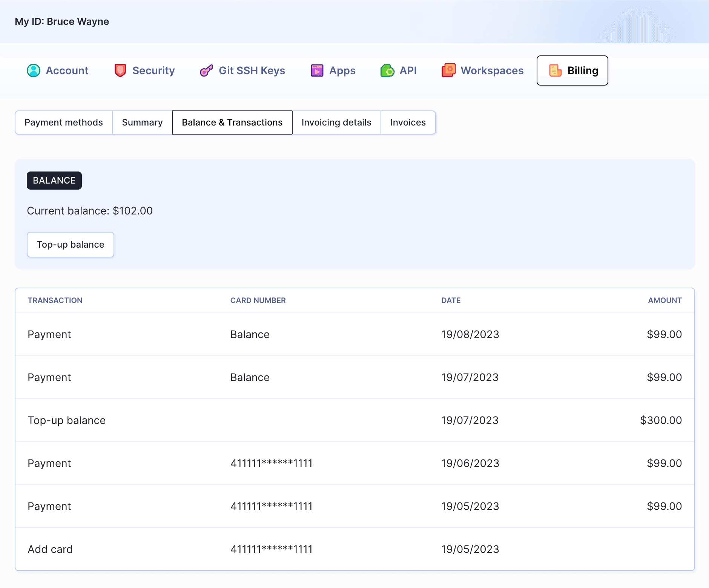The image size is (709, 588).
Task: Click the red Workspaces icon
Action: (x=448, y=70)
